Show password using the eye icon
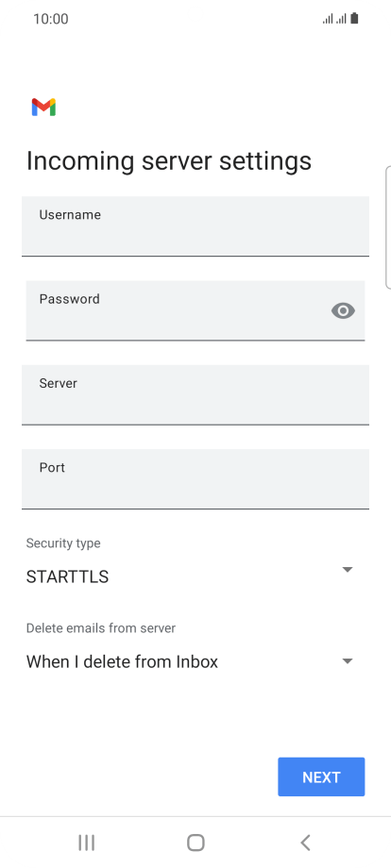This screenshot has width=391, height=868. click(343, 310)
